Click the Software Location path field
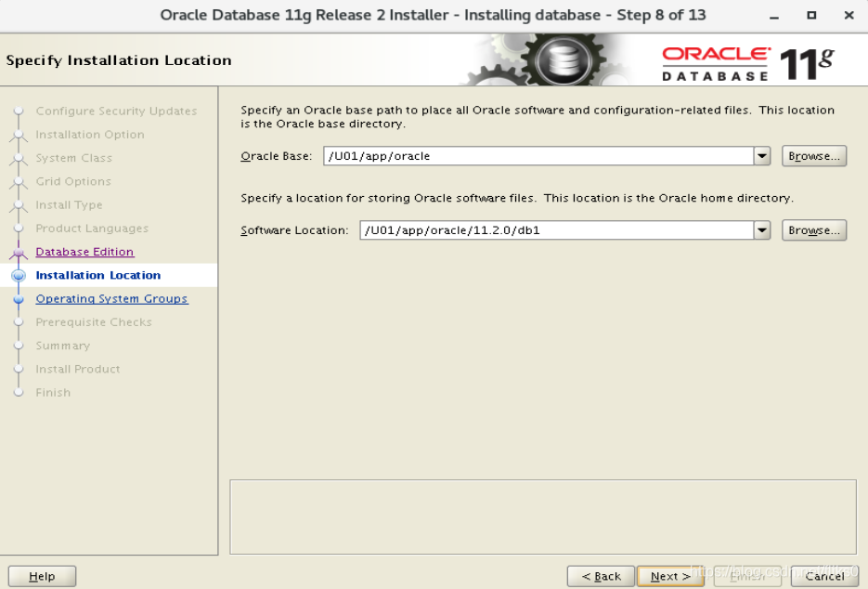Screen dimensions: 868x589 tap(556, 230)
